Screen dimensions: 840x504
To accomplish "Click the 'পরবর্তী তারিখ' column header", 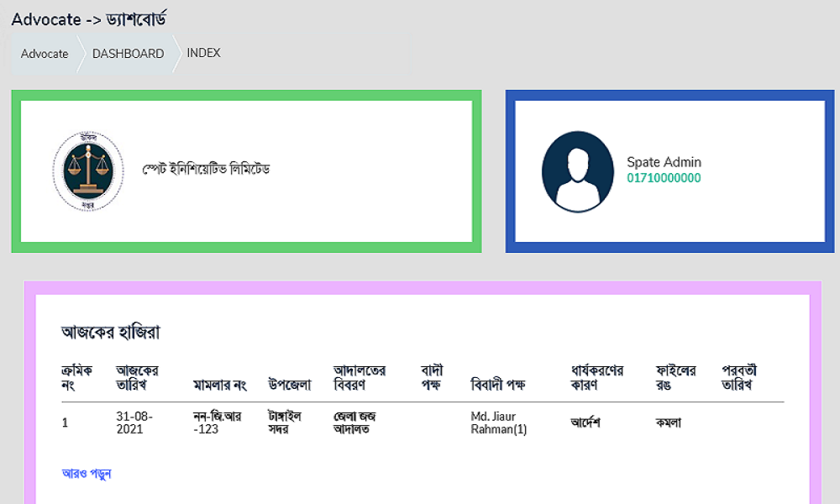I will coord(739,377).
